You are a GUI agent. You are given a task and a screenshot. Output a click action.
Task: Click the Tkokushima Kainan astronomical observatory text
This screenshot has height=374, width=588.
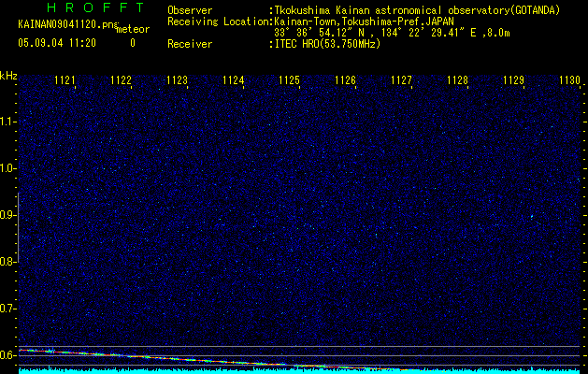point(417,10)
